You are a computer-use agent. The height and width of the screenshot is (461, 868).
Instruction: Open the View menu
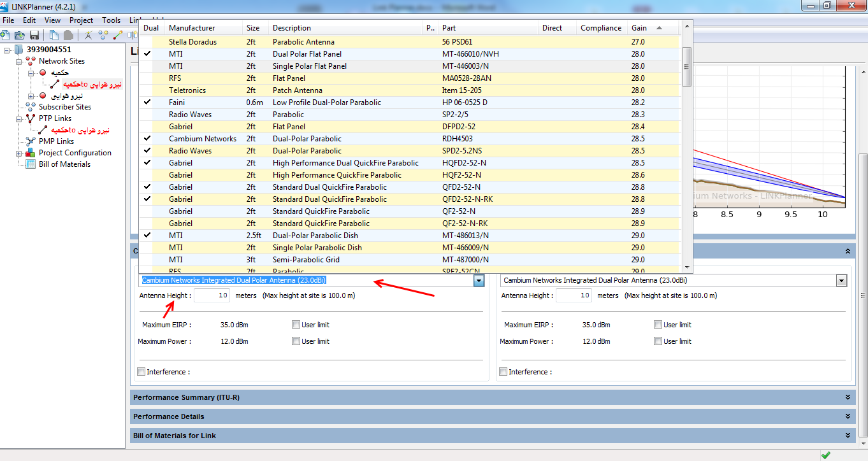53,20
